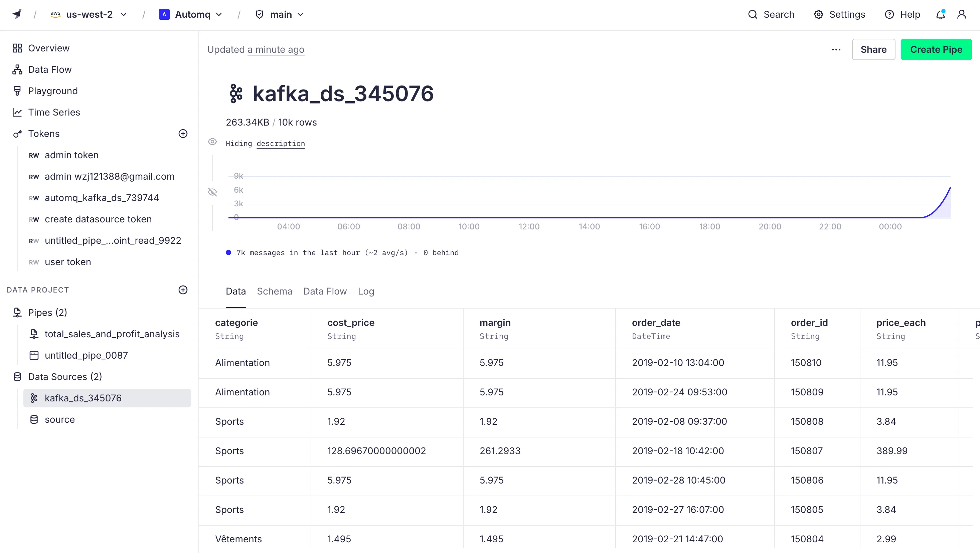The width and height of the screenshot is (980, 553).
Task: Click the Tinybird logo home icon
Action: click(17, 14)
